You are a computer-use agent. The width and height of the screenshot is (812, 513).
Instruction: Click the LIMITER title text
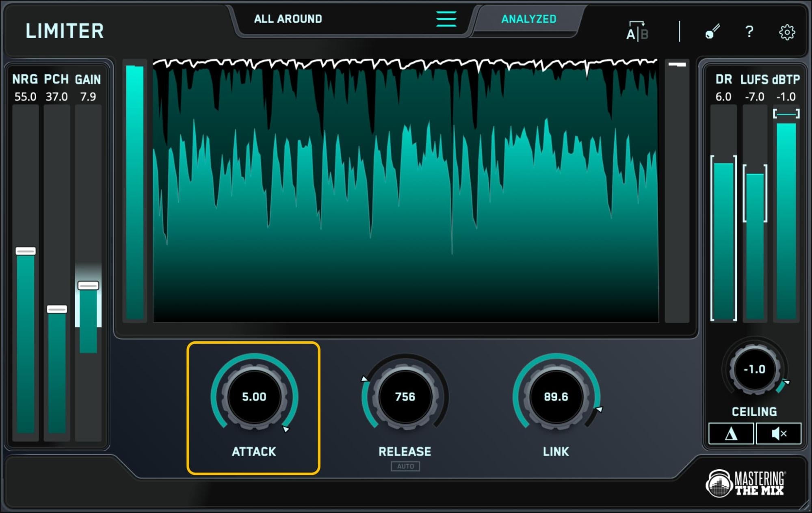[65, 31]
